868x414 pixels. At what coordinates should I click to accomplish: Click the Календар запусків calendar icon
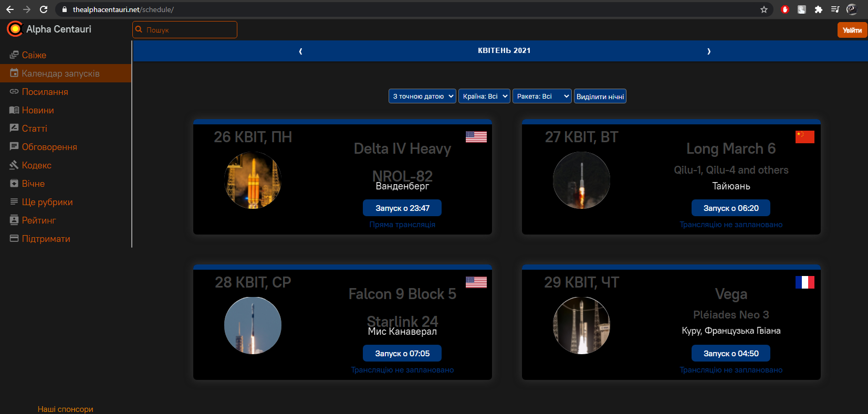tap(14, 73)
